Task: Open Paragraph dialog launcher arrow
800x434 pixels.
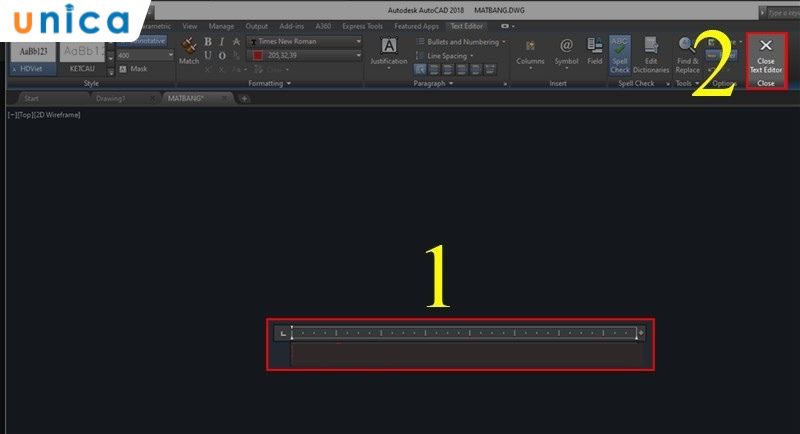Action: [505, 84]
